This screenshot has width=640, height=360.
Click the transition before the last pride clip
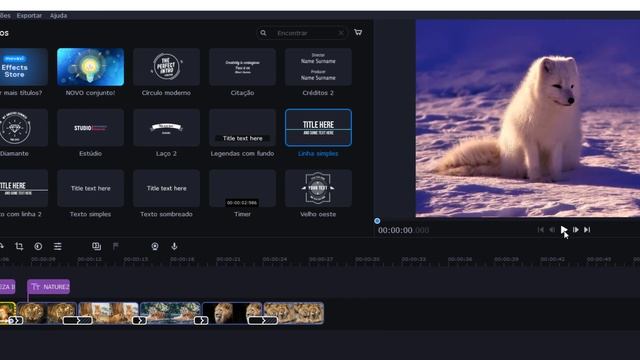(263, 321)
